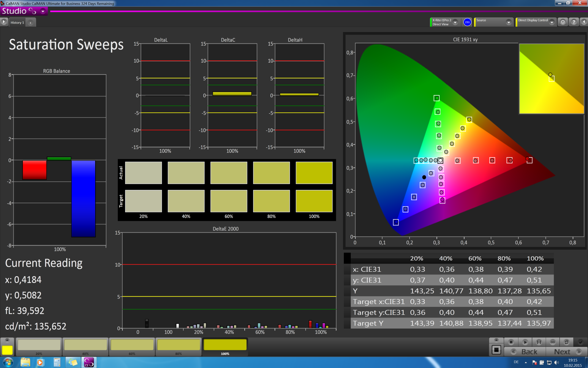Enable the infinity continuous read icon

click(552, 342)
